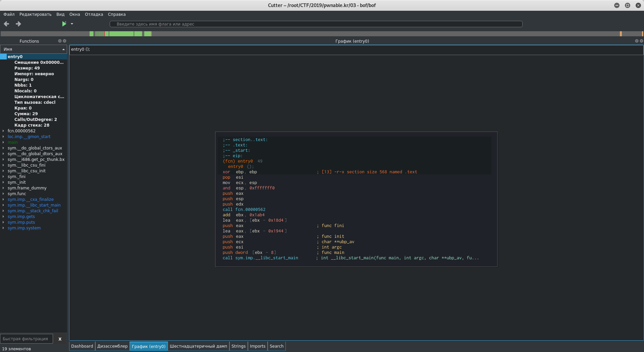644x352 pixels.
Task: Close the Functions panel
Action: point(65,41)
